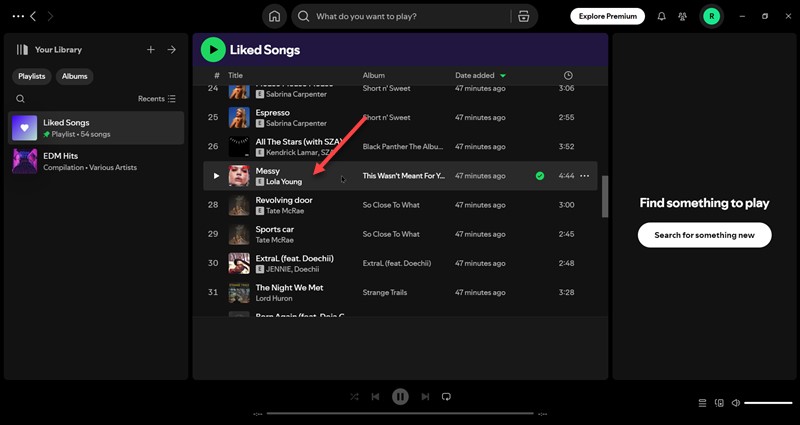Select Liked Songs in the library
The width and height of the screenshot is (800, 425).
tap(96, 128)
